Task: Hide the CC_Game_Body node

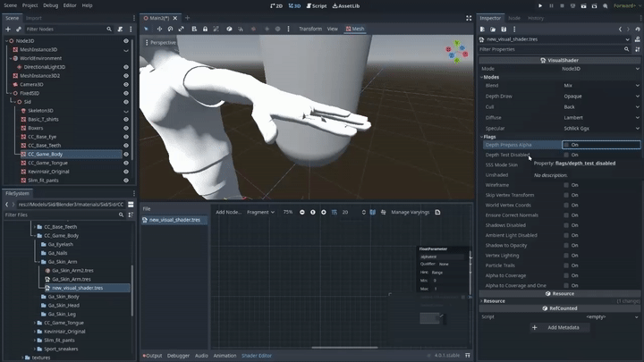Action: click(x=126, y=155)
